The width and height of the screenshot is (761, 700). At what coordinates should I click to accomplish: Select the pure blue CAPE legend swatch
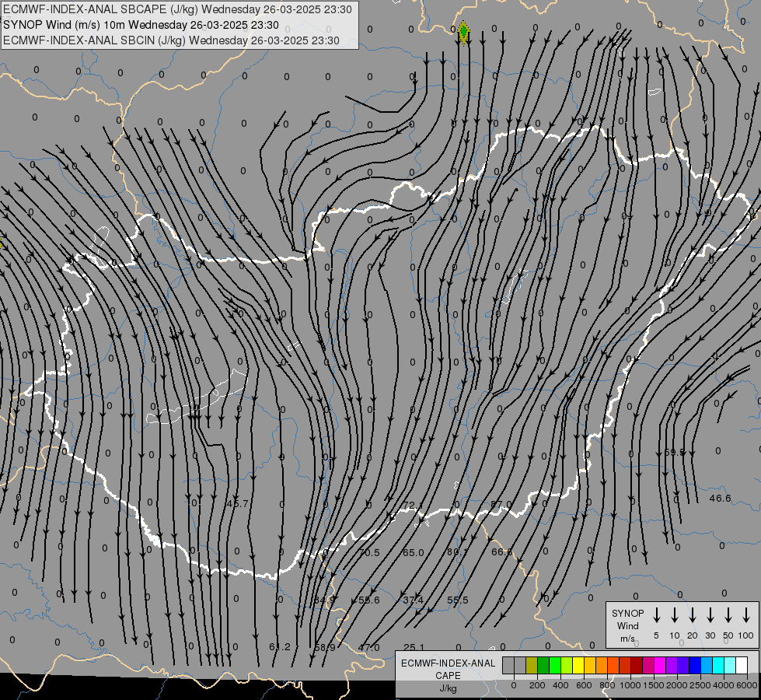[694, 666]
